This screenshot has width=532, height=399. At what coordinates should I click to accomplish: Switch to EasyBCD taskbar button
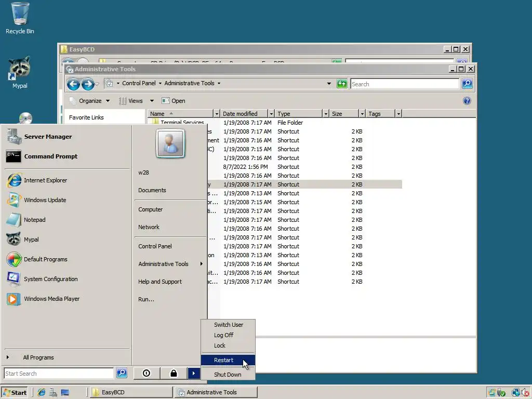point(131,392)
